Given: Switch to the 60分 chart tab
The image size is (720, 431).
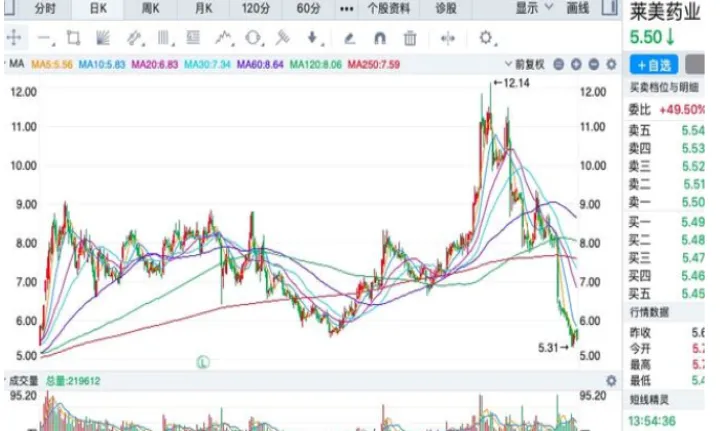Looking at the screenshot, I should (x=309, y=8).
